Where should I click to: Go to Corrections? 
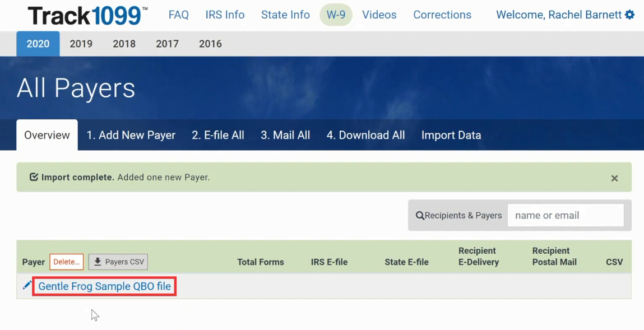tap(442, 15)
